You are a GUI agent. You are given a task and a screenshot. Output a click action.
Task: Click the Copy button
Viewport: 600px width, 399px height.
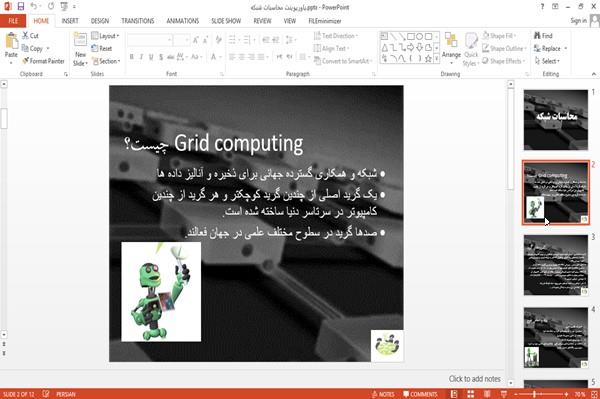pyautogui.click(x=35, y=48)
